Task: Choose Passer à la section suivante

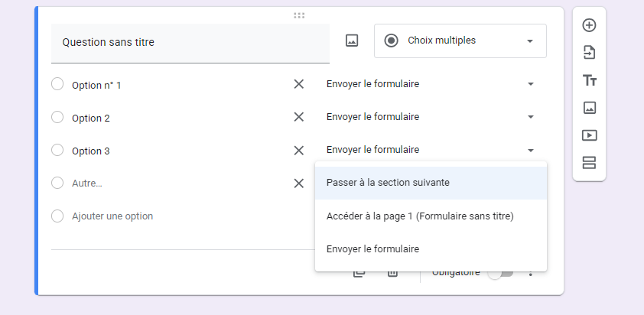Action: pyautogui.click(x=431, y=183)
